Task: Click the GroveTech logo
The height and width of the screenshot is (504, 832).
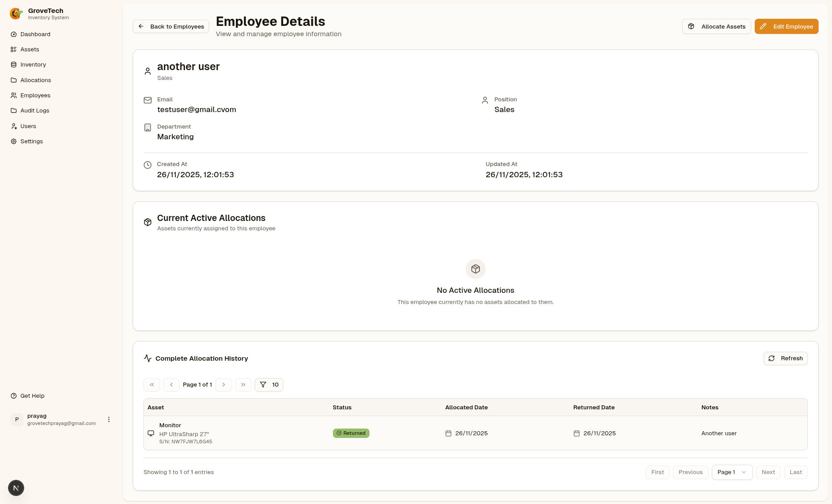Action: (x=16, y=14)
